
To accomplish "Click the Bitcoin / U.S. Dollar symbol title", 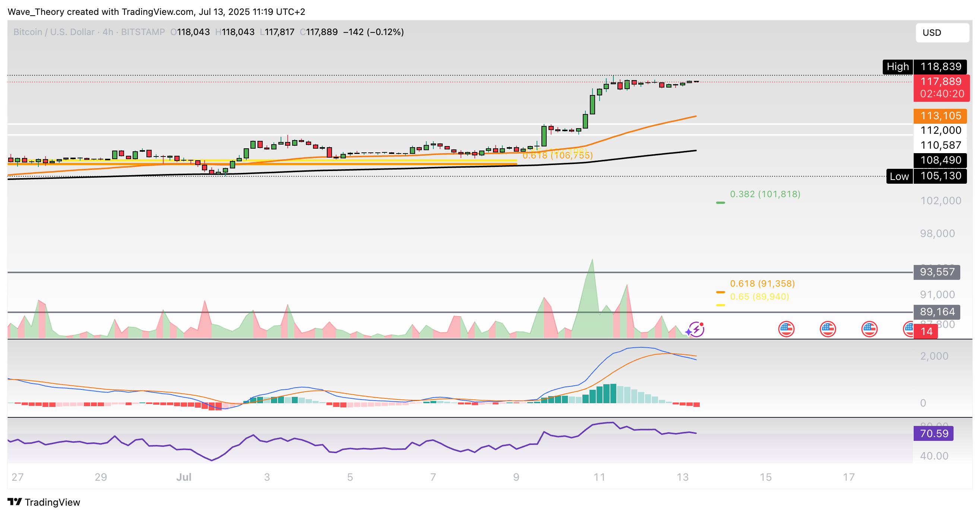I will pyautogui.click(x=54, y=32).
